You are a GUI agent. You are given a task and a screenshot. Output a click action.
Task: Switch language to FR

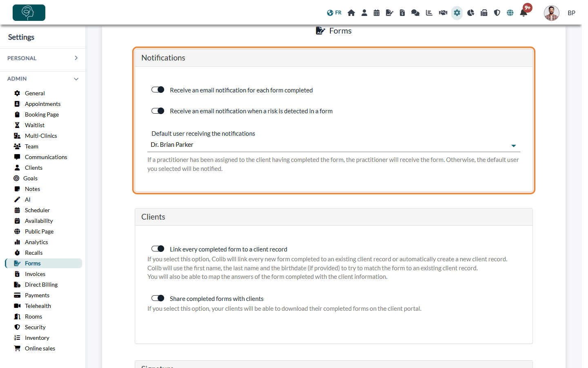[x=334, y=13]
